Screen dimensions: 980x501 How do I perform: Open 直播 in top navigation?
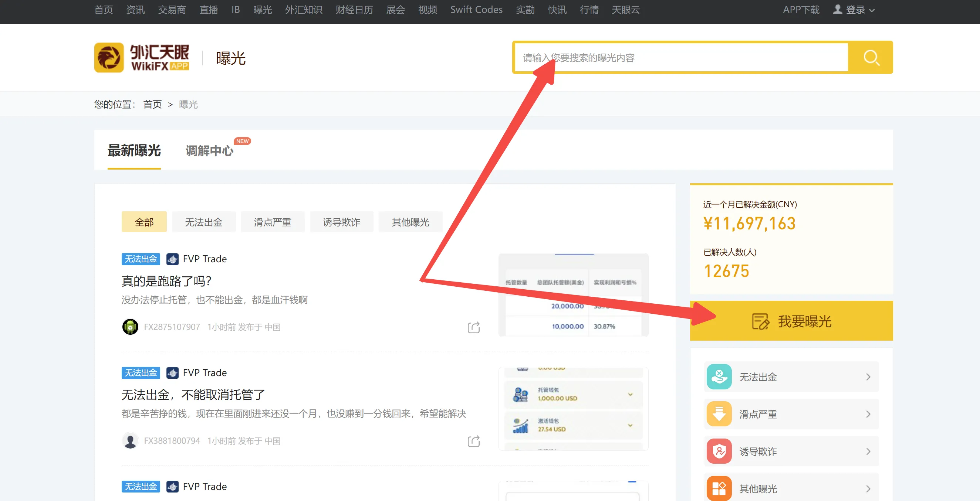209,10
